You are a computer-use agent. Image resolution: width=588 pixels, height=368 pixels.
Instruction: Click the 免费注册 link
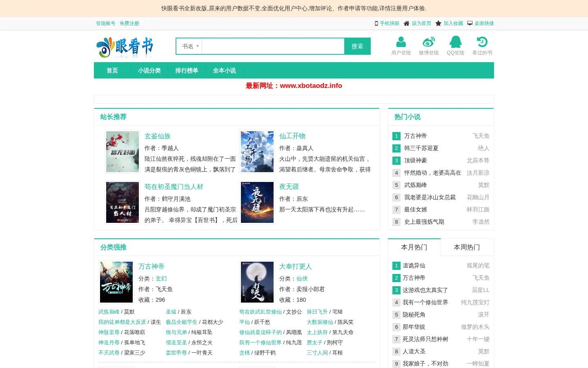point(129,23)
